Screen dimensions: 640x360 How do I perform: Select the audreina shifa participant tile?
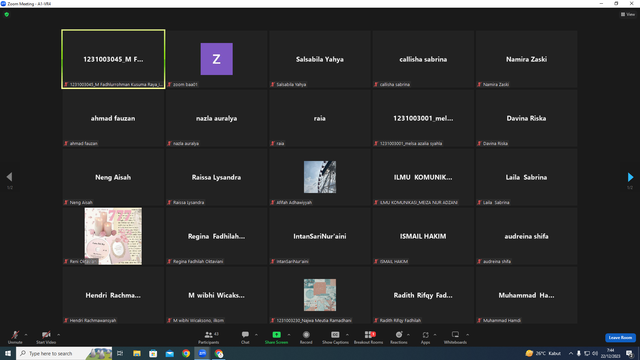tap(526, 236)
